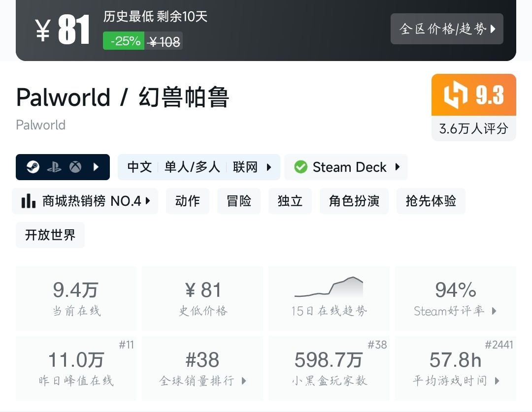
Task: Expand the platforms list arrow
Action: pyautogui.click(x=96, y=167)
